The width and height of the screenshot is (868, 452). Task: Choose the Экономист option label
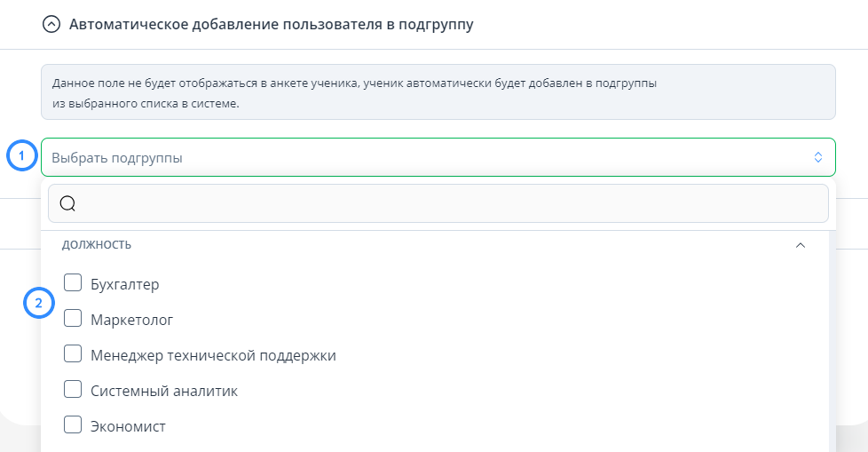(128, 426)
